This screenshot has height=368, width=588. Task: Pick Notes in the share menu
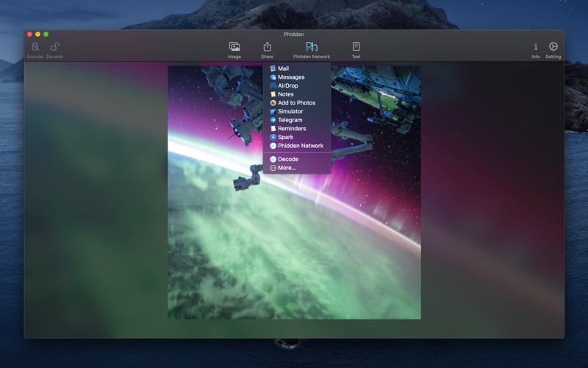[x=297, y=94]
